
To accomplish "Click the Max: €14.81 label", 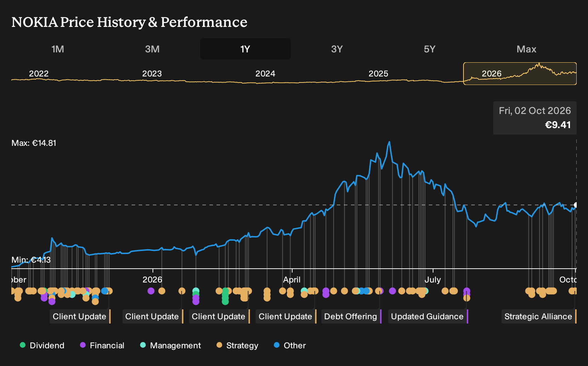I will coord(34,143).
